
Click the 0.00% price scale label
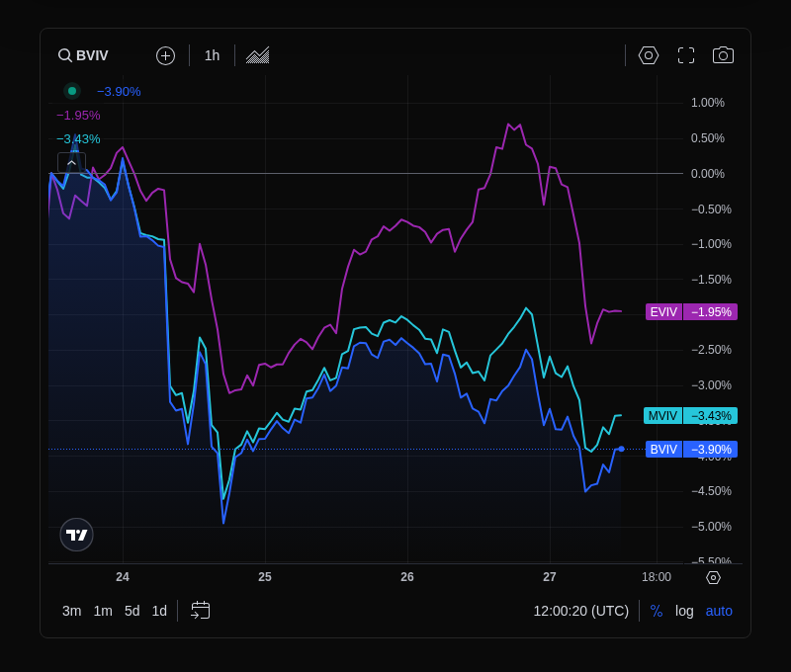(708, 174)
